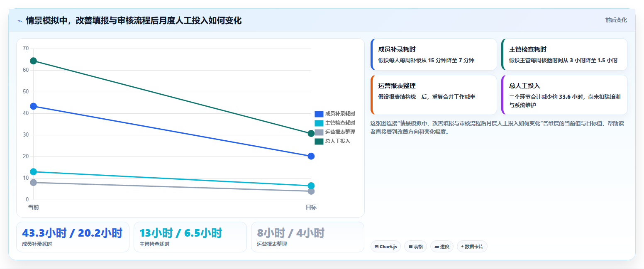Toggle 运营报表整理 legend gray swatch
The height and width of the screenshot is (269, 644).
point(319,132)
